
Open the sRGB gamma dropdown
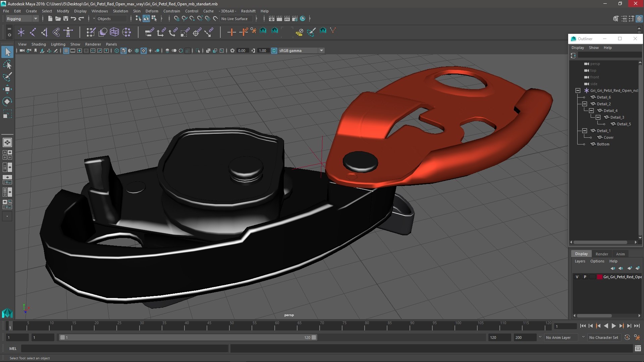(x=321, y=51)
